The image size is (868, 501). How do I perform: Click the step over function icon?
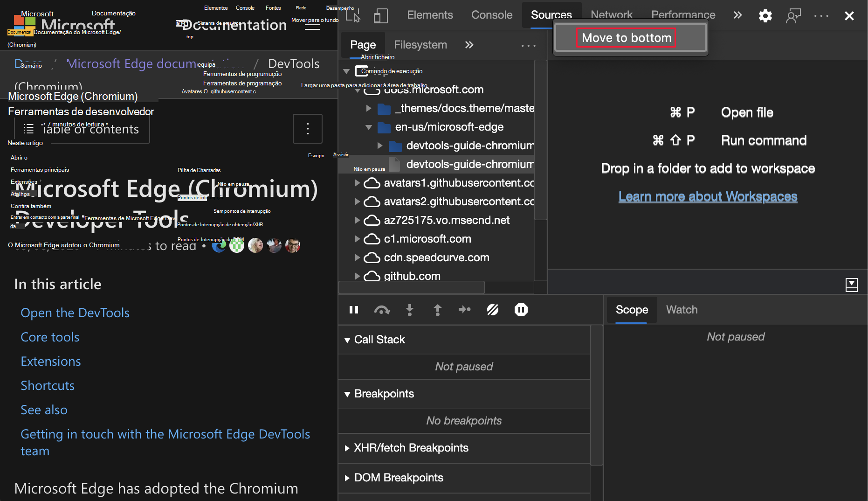(382, 310)
